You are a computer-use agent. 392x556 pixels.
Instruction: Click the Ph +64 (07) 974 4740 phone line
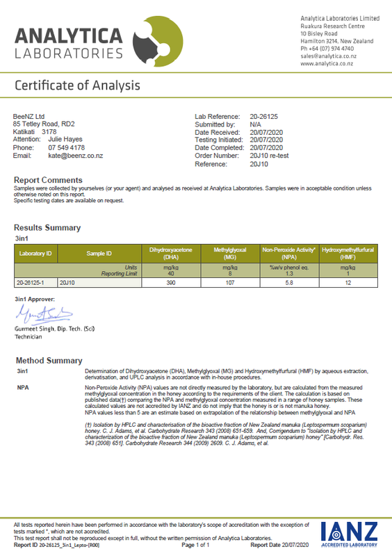(327, 49)
